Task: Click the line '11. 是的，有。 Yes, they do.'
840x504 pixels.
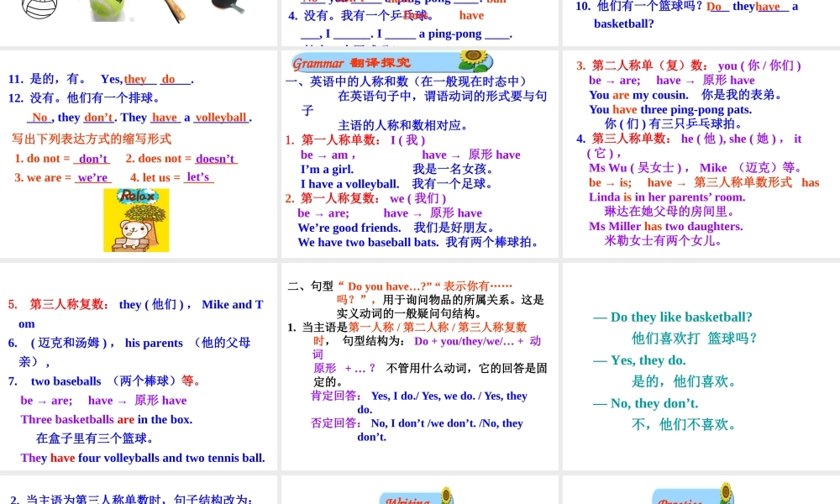Action: (x=101, y=79)
